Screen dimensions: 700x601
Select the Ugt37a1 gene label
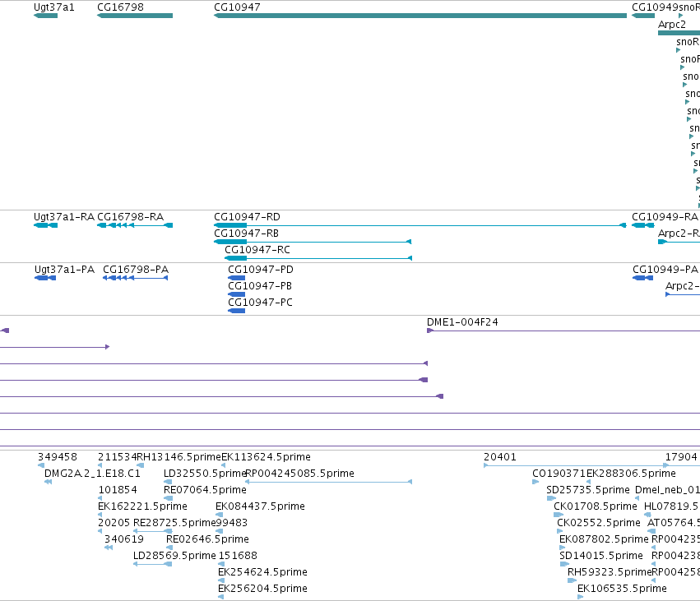coord(54,7)
